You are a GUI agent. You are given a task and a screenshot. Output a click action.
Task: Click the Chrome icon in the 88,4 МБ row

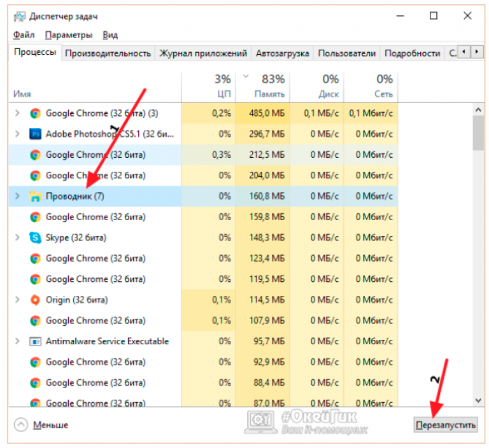click(35, 383)
